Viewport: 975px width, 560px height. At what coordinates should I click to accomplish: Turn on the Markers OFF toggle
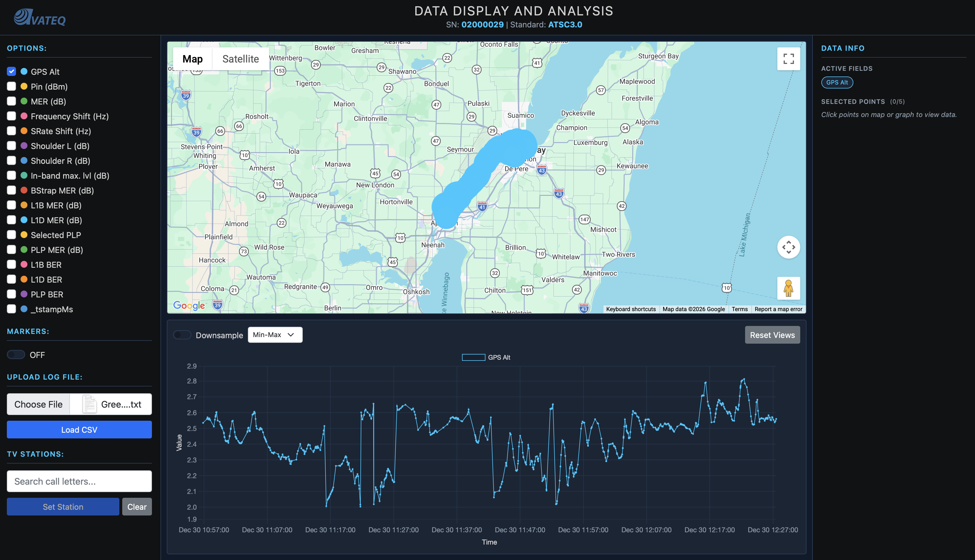[x=16, y=354]
